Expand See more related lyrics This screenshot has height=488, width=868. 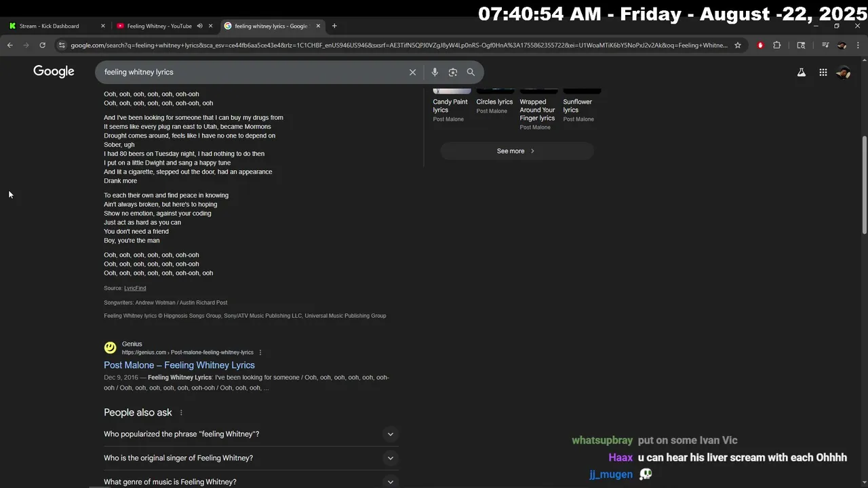(517, 151)
